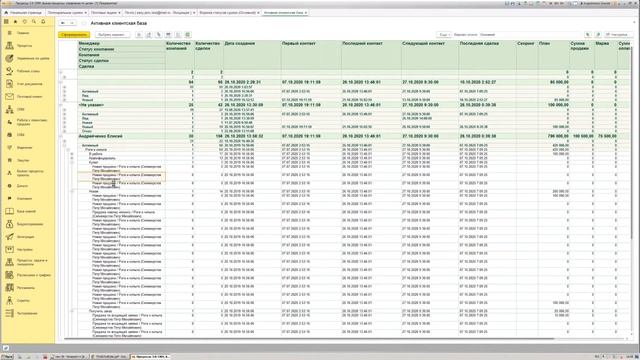This screenshot has width=640, height=360.
Task: Open the Тестирование sidebar section
Action: pyautogui.click(x=27, y=313)
